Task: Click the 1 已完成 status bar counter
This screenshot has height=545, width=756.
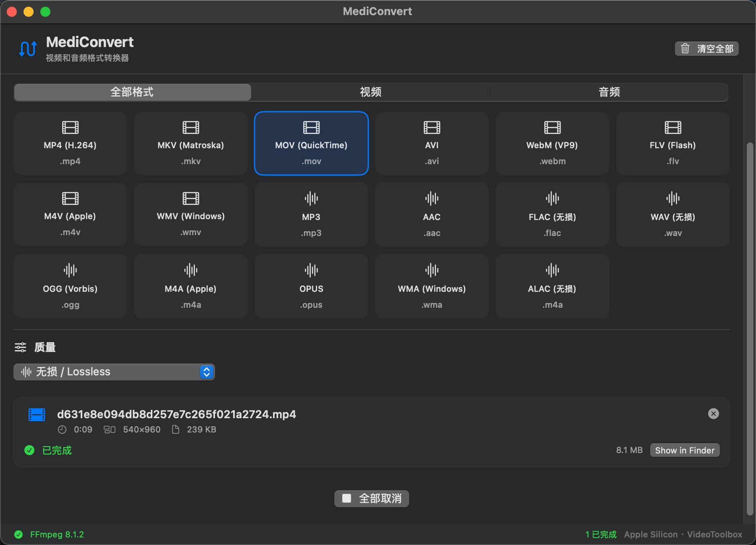Action: tap(601, 535)
